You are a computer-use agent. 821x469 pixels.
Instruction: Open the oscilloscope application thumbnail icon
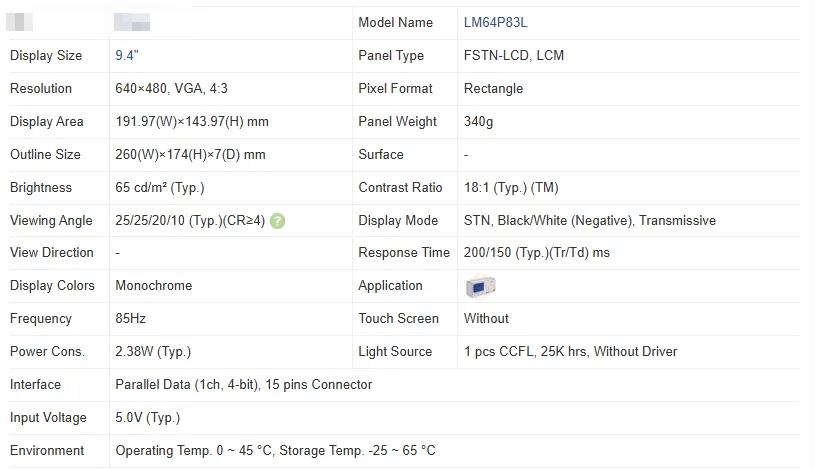click(x=480, y=286)
